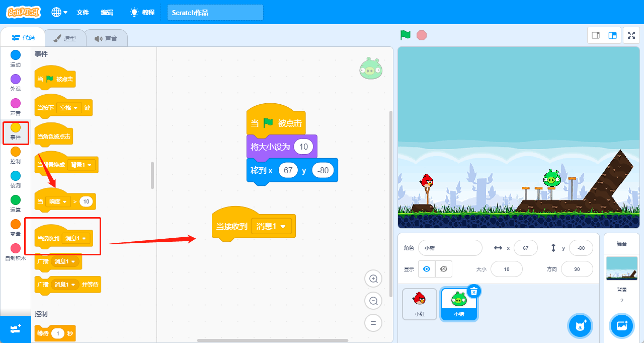Click the workspace 当绿旗被点击 hat block
This screenshot has width=644, height=343.
[x=276, y=120]
